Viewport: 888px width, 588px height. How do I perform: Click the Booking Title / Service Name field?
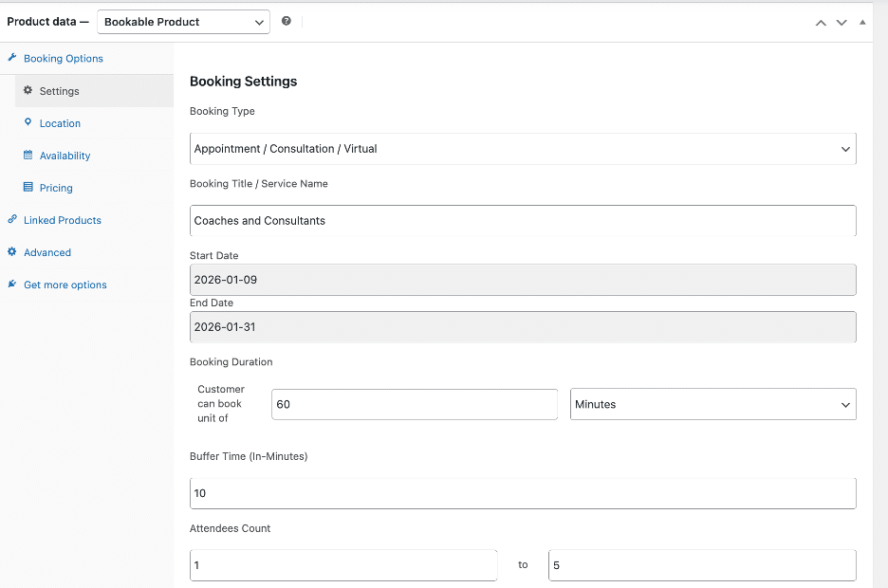tap(523, 221)
